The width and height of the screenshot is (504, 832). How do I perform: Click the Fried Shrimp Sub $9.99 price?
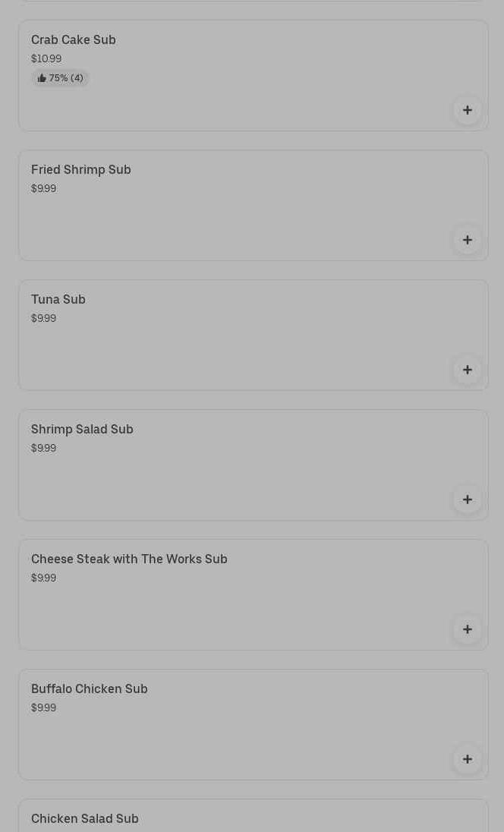point(43,188)
